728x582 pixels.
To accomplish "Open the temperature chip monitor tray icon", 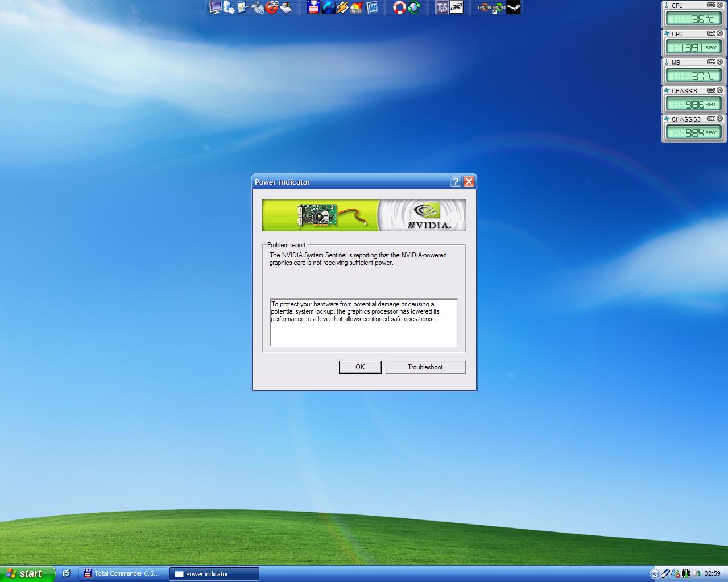I will coord(686,573).
